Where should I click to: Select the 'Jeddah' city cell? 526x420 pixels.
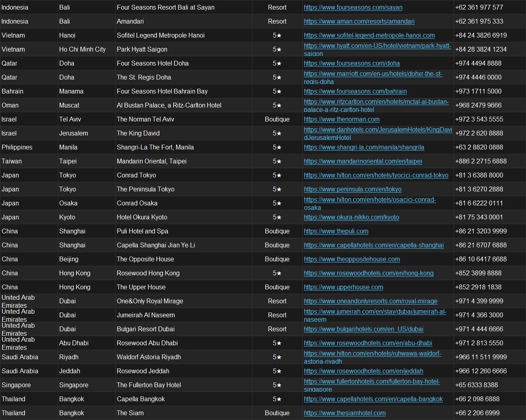(x=86, y=371)
